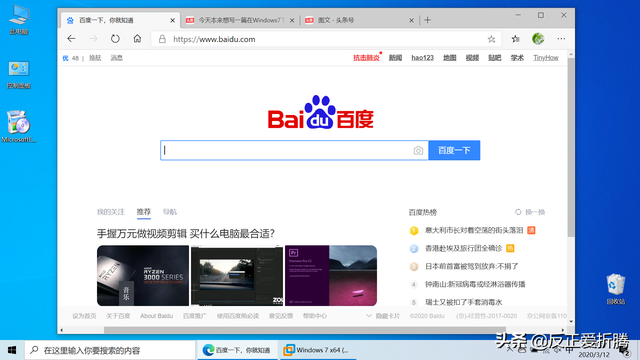
Task: Open the 新闻 link
Action: click(x=395, y=58)
